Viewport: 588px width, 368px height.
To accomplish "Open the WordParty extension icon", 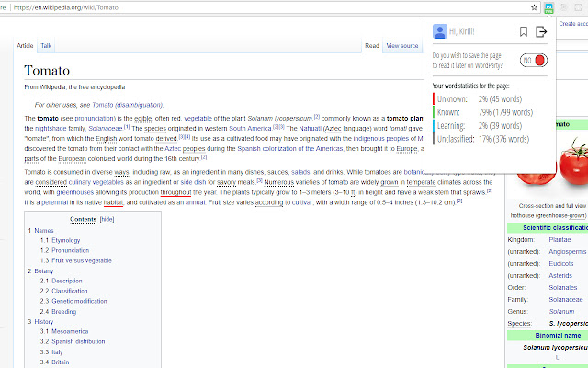I will point(548,7).
